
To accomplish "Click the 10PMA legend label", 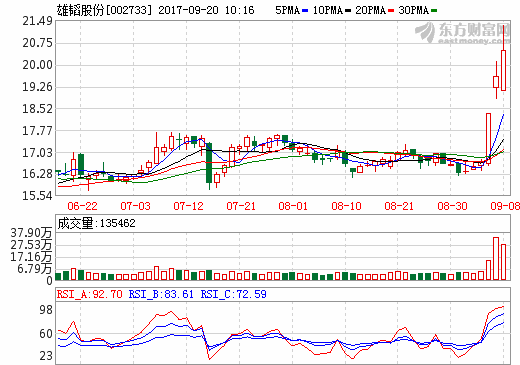I will [x=328, y=10].
